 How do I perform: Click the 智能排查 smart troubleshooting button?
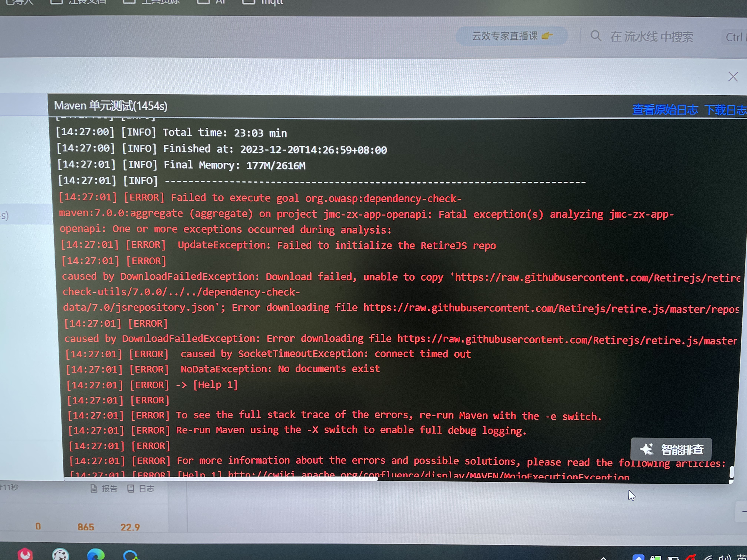(x=671, y=449)
